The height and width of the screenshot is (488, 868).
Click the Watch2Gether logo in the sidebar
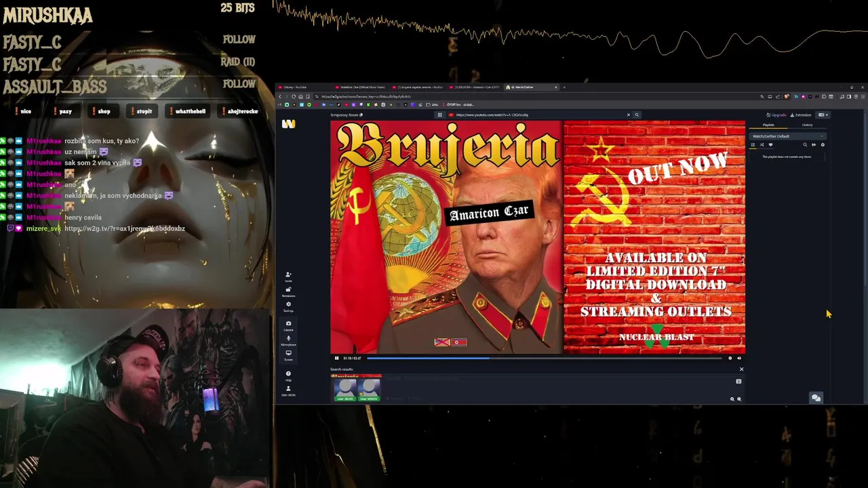[288, 123]
